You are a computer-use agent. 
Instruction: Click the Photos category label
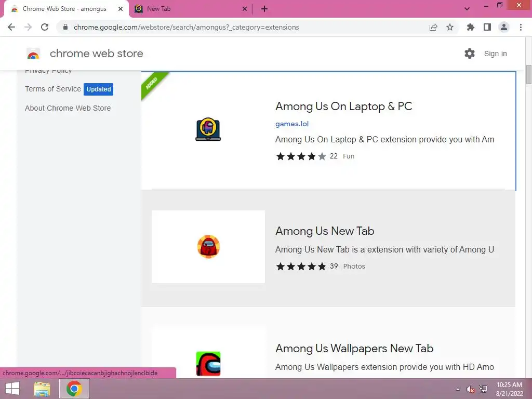[x=354, y=267]
